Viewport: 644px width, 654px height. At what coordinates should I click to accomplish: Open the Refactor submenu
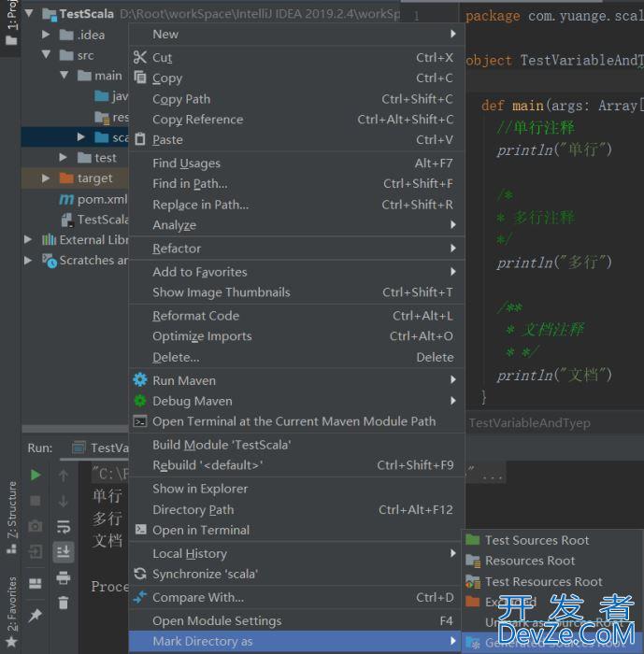(296, 249)
